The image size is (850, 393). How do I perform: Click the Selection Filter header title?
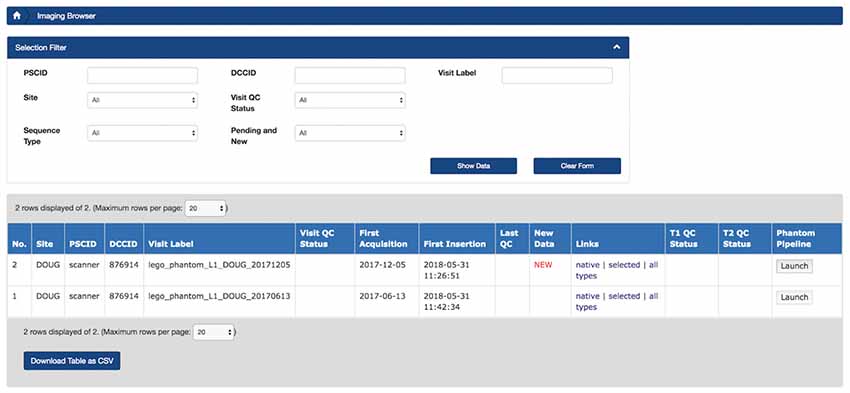[x=41, y=48]
